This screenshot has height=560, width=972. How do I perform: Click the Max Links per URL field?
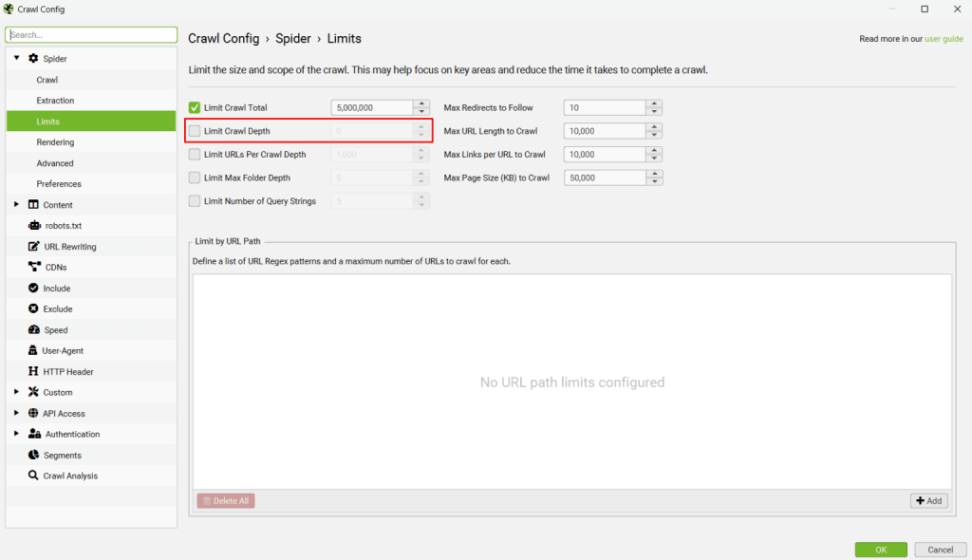tap(605, 155)
